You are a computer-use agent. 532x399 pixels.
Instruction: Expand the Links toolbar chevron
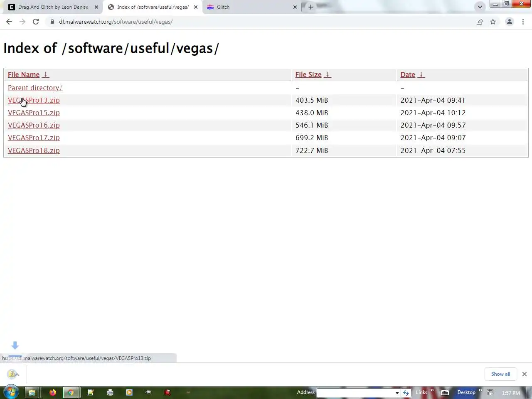coord(432,390)
